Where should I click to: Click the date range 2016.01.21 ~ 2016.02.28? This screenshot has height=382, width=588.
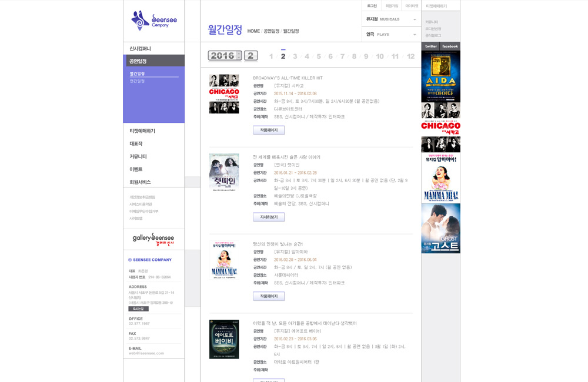[295, 173]
